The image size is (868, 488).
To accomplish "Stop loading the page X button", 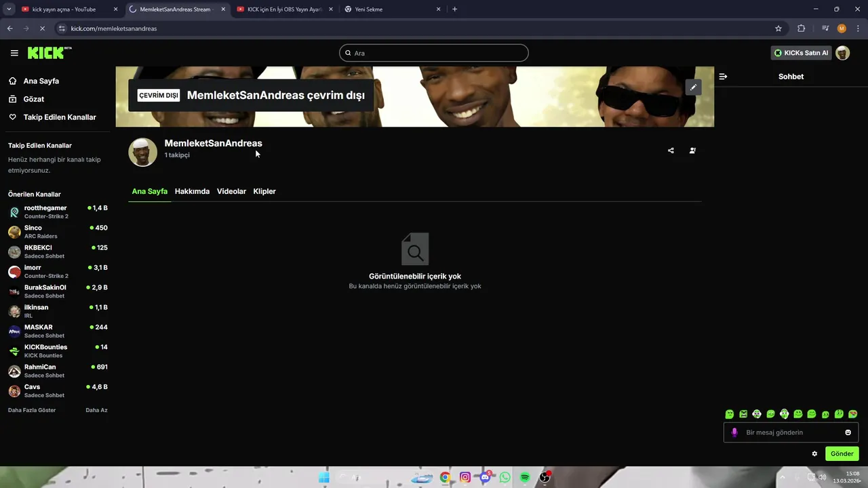I will pyautogui.click(x=42, y=28).
